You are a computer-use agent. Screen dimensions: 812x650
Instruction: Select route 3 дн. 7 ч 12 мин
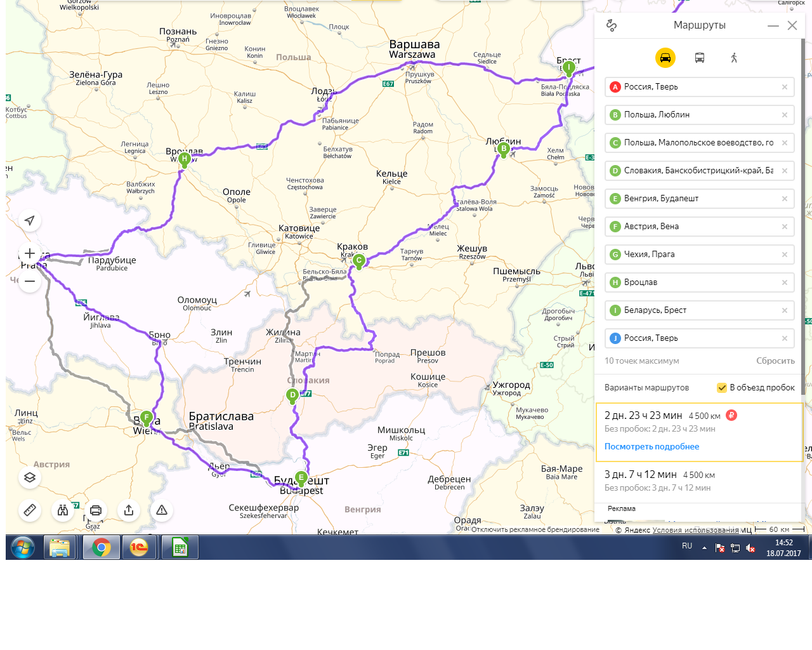pos(699,481)
